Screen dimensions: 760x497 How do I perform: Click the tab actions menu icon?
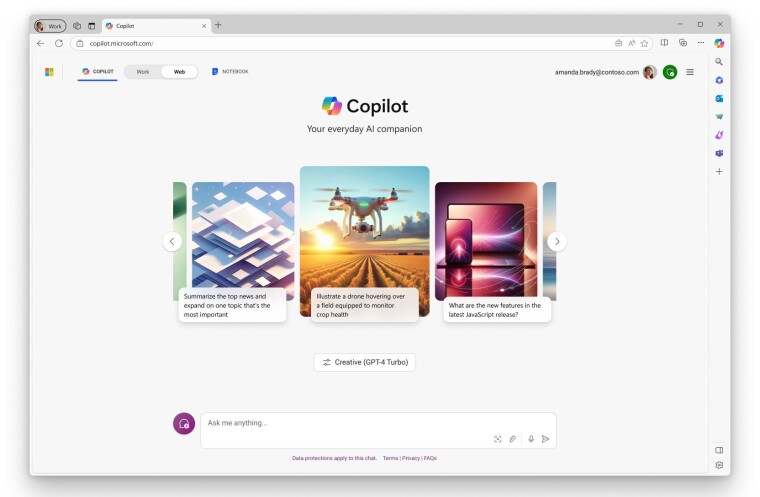click(x=92, y=26)
